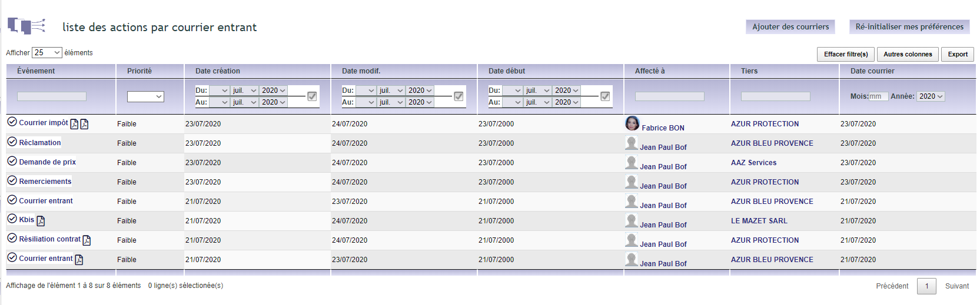The height and width of the screenshot is (305, 980).
Task: Open the Autres colonnes button
Action: coord(908,54)
